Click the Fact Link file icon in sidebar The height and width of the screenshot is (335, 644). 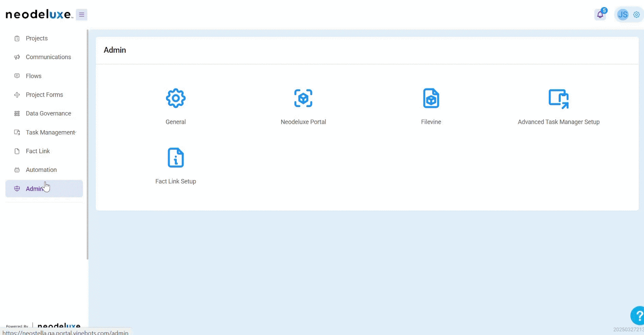coord(17,151)
